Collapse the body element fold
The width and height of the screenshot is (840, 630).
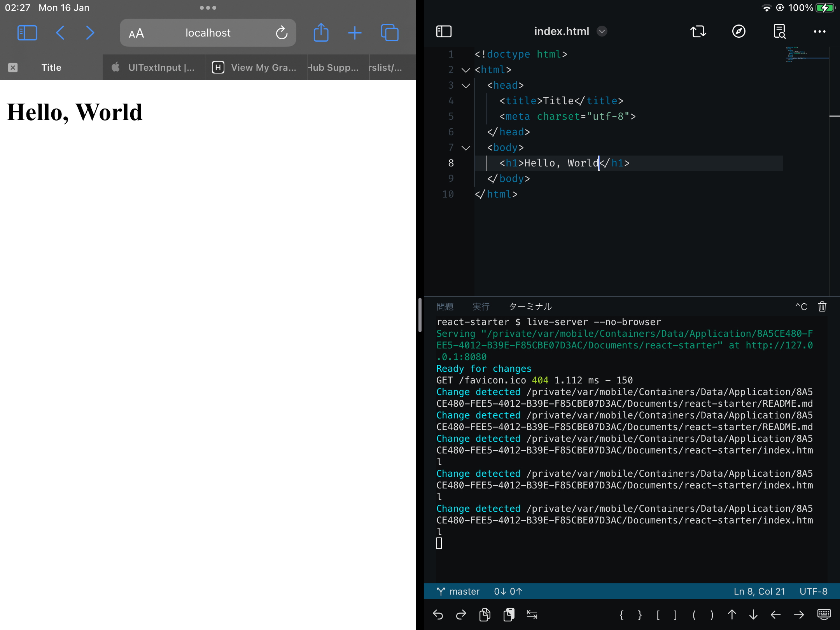465,148
